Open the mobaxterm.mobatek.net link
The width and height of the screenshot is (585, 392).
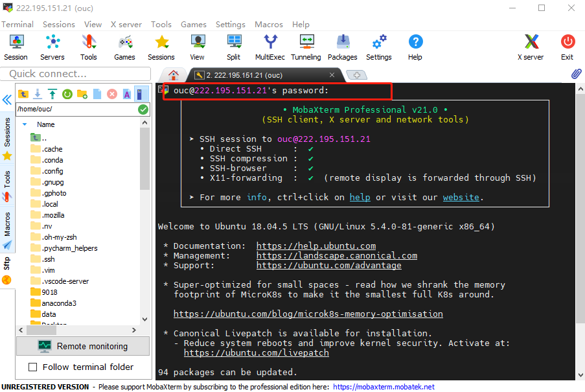pyautogui.click(x=384, y=387)
